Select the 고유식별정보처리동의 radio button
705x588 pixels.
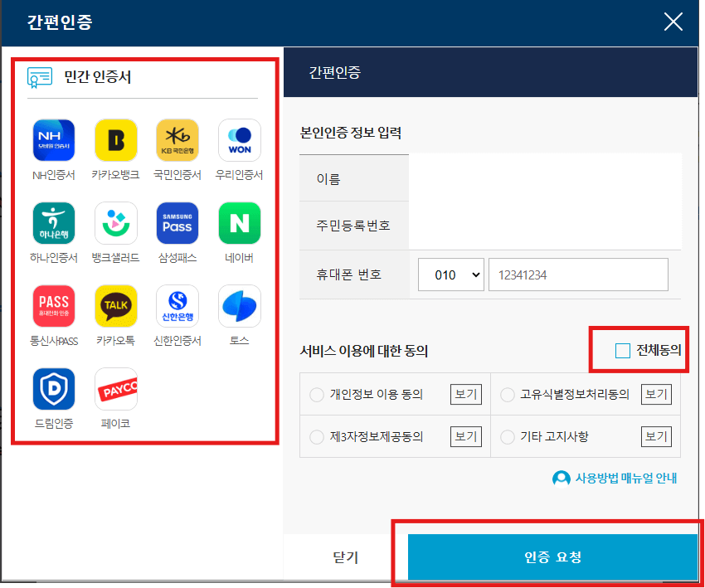coord(507,395)
